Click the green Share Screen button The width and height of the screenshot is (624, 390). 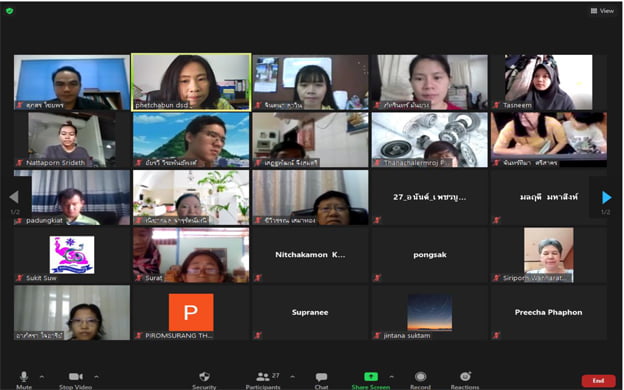point(370,379)
